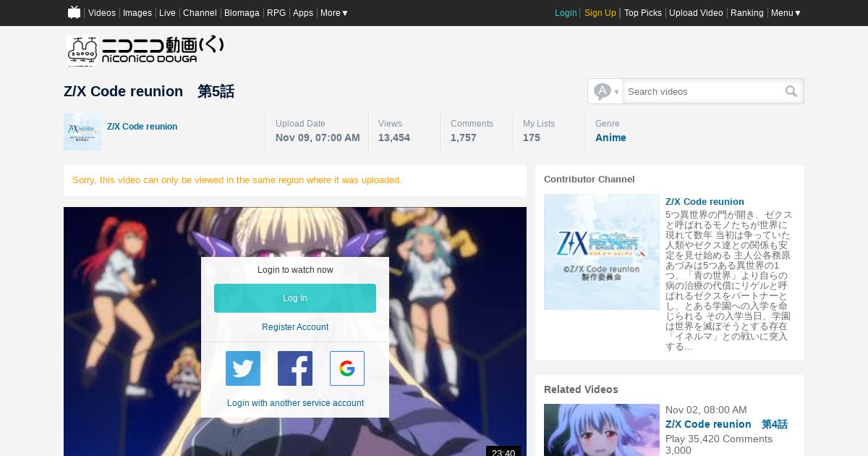The height and width of the screenshot is (456, 868).
Task: Click Register Account link
Action: coord(295,327)
